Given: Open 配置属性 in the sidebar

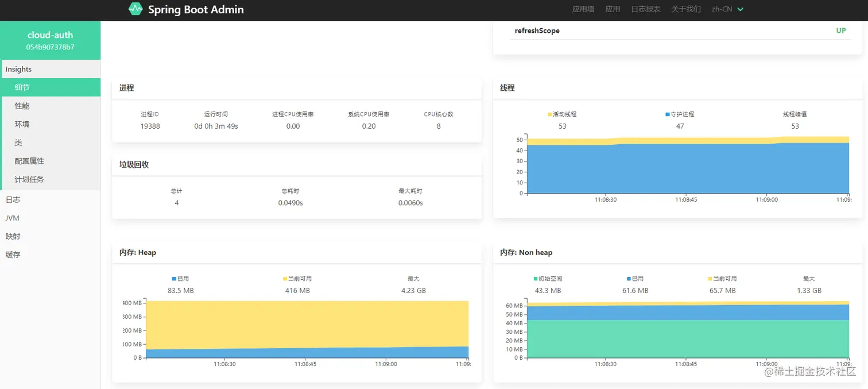Looking at the screenshot, I should tap(51, 161).
